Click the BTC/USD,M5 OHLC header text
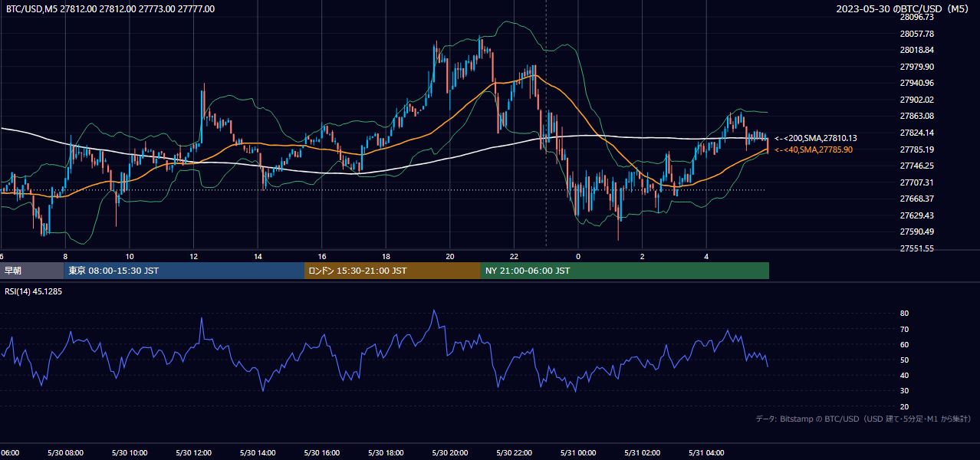This screenshot has height=460, width=980. 110,9
